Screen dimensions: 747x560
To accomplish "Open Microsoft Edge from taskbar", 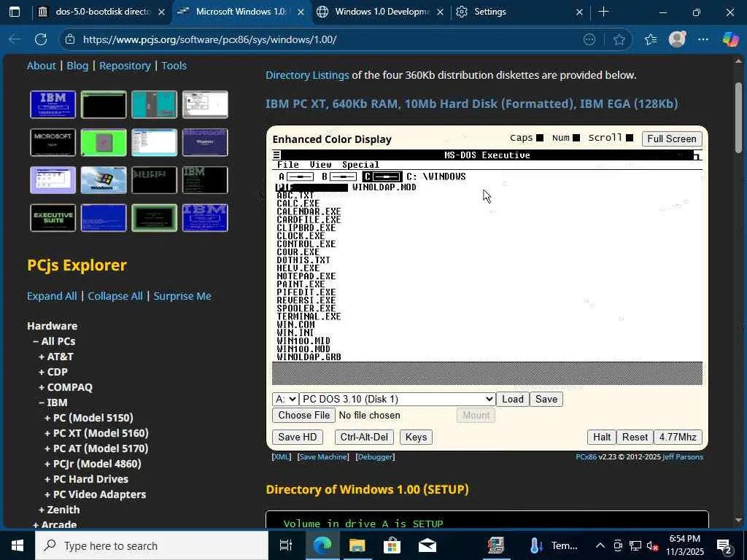I will tap(322, 545).
